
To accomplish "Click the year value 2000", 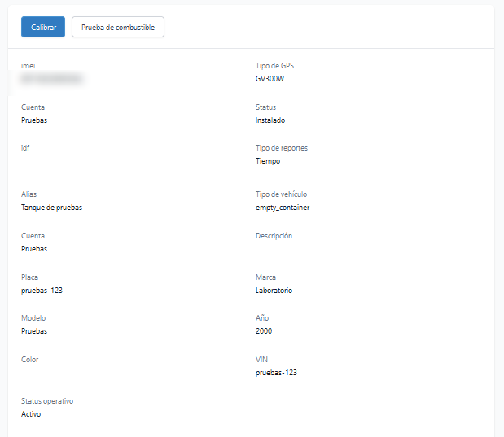I will click(x=264, y=331).
